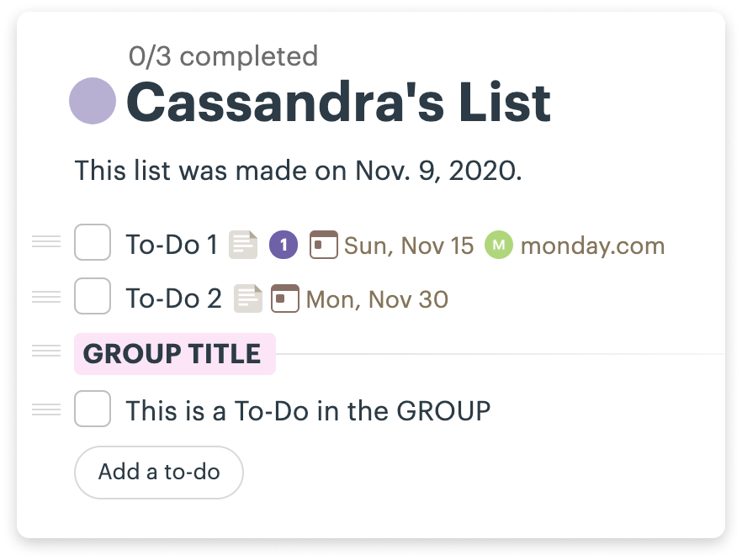Click the drag handle for the GROUP to-do

pos(46,409)
